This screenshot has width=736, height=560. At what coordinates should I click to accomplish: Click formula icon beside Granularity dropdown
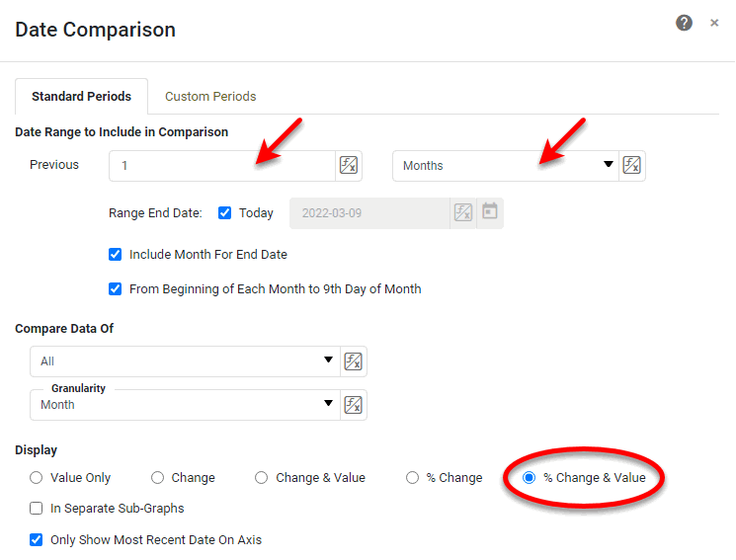pos(353,405)
